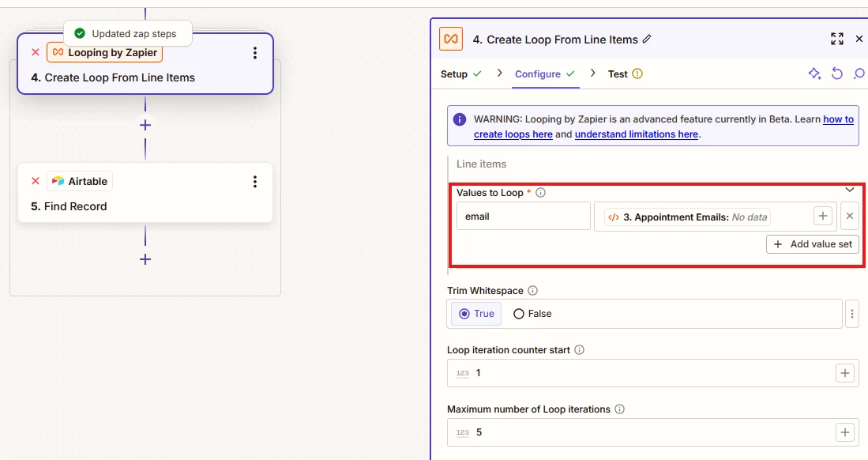Remove the email value set row
The width and height of the screenshot is (868, 460).
[850, 216]
